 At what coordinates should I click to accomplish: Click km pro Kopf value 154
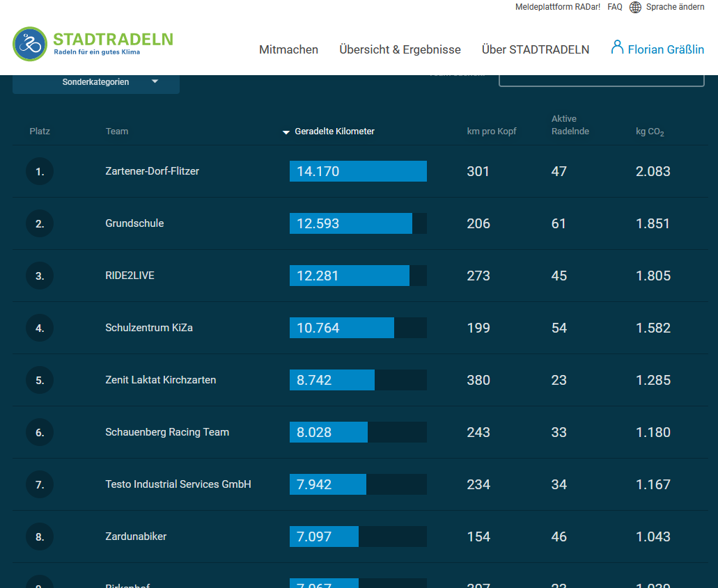click(x=478, y=537)
